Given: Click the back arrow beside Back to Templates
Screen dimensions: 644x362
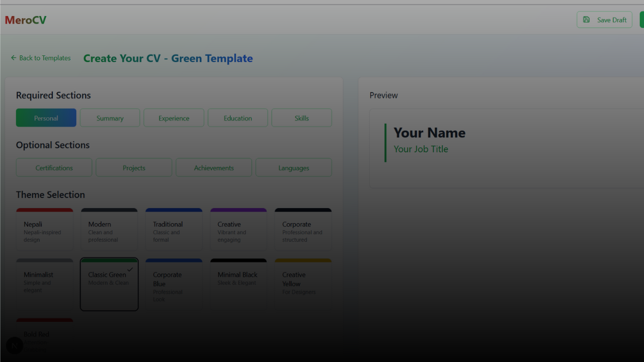Looking at the screenshot, I should pos(13,58).
